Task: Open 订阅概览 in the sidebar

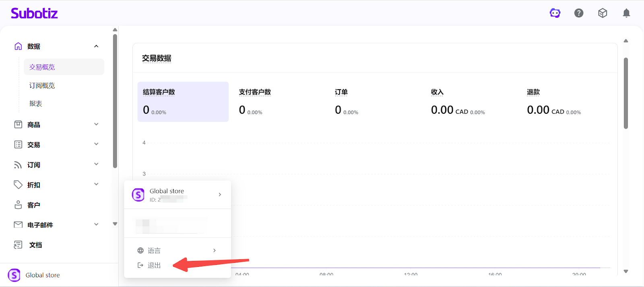Action: pos(42,86)
